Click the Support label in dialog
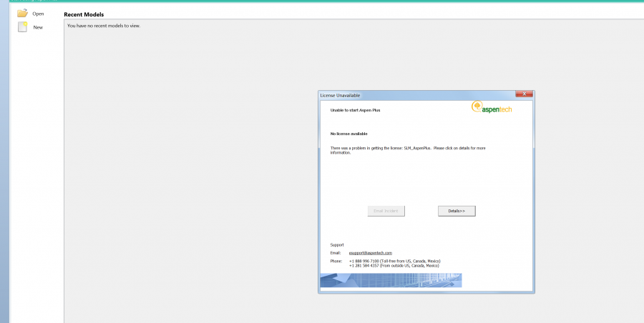 [337, 245]
